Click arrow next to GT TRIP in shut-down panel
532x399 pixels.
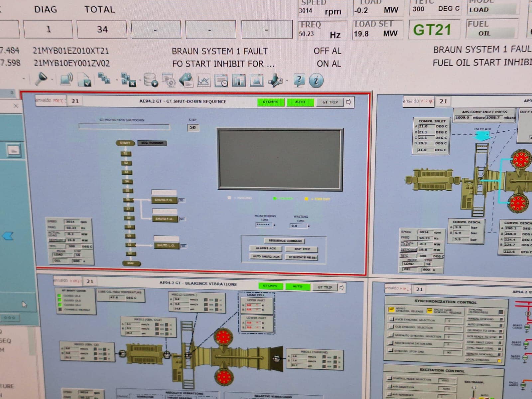click(x=348, y=102)
